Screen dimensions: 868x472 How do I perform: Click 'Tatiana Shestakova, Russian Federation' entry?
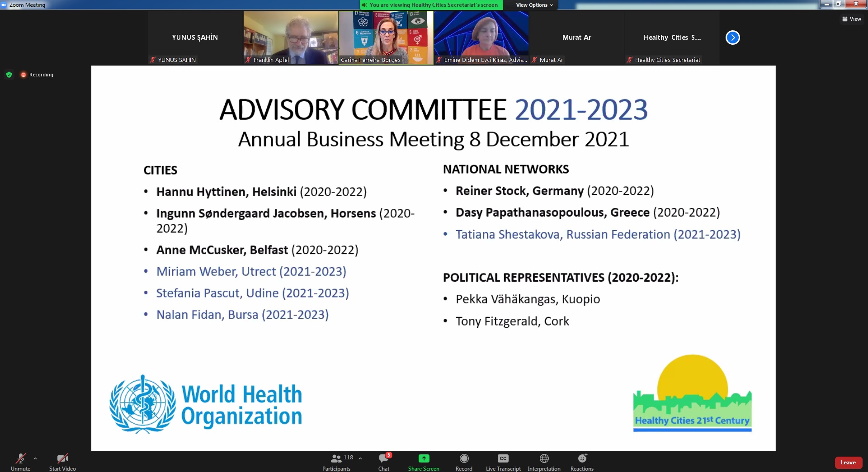(x=598, y=235)
